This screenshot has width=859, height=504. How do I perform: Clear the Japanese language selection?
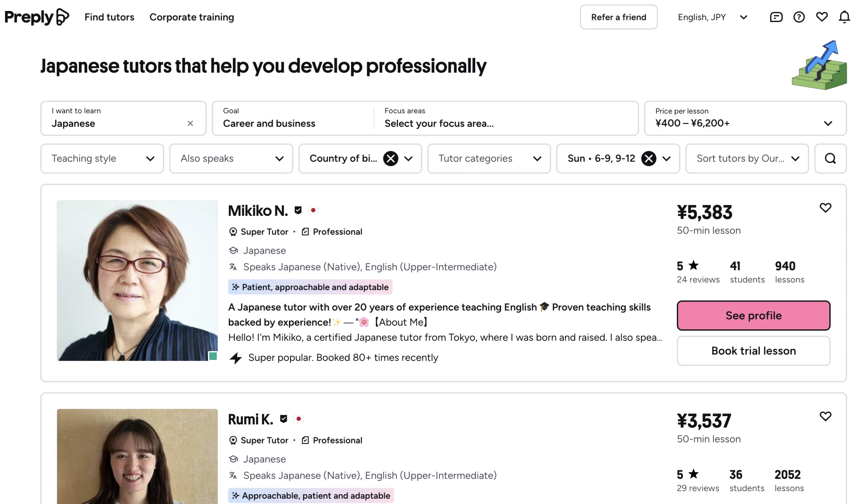tap(190, 123)
